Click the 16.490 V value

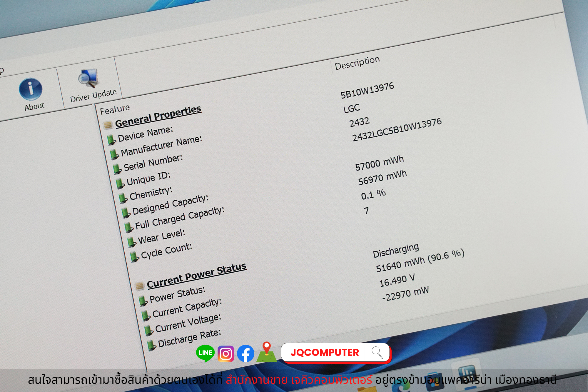397,280
